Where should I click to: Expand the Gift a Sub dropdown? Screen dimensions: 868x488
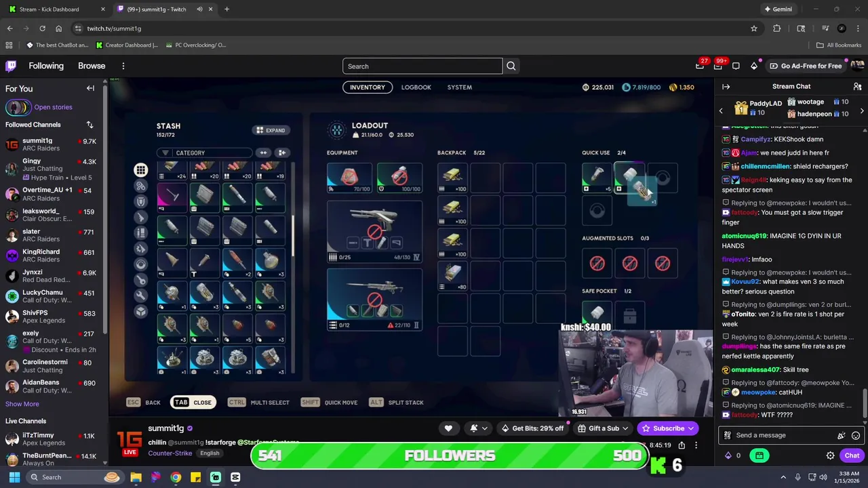pos(625,428)
